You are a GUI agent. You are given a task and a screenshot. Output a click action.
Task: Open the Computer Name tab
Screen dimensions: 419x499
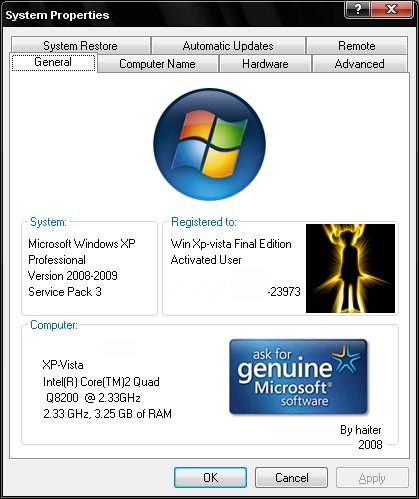(x=157, y=64)
